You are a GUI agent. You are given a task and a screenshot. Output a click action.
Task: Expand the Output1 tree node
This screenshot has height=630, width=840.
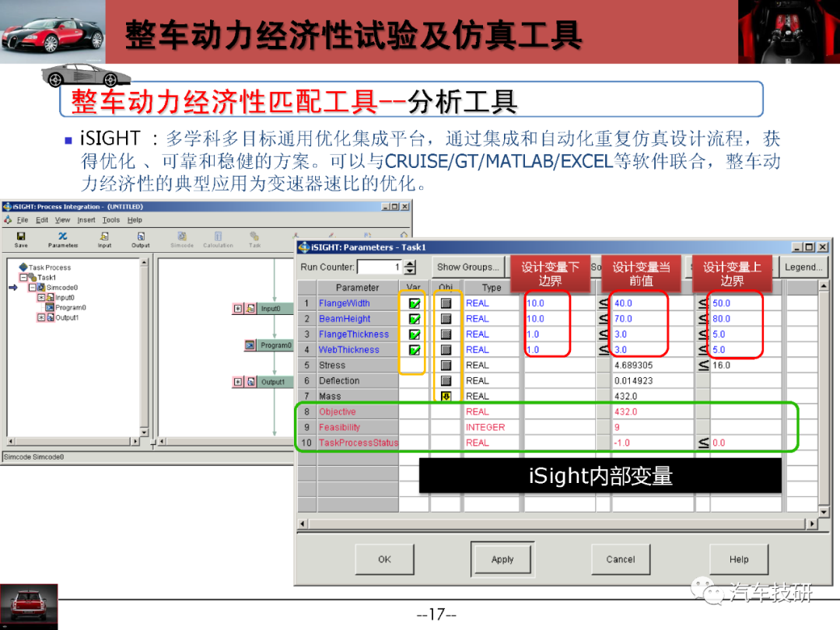click(x=40, y=317)
